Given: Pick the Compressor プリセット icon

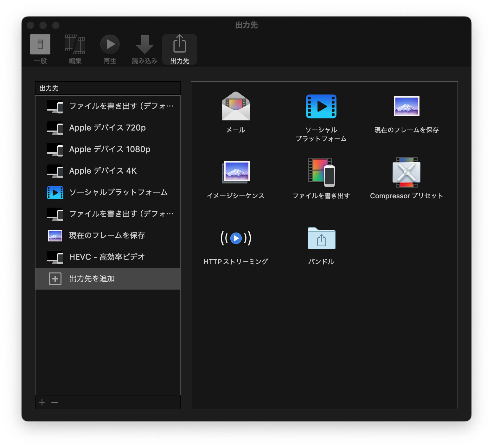Looking at the screenshot, I should [x=407, y=172].
